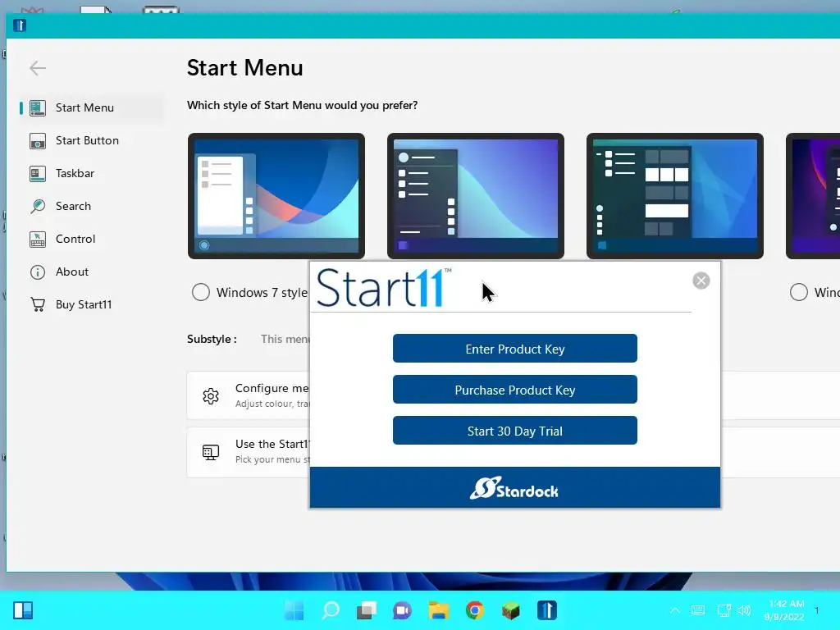Go to the Taskbar settings section
The image size is (840, 630).
(92, 173)
